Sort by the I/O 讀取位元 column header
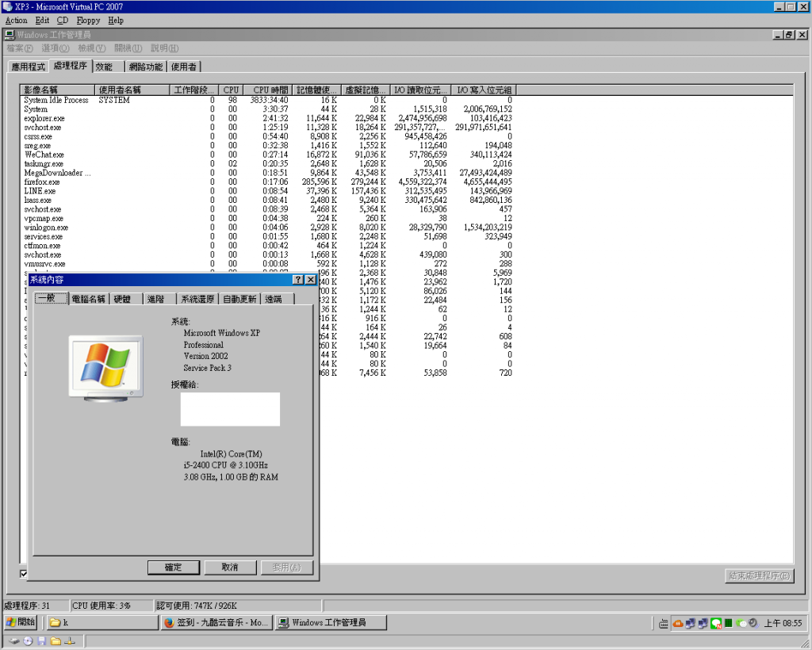The width and height of the screenshot is (812, 650). [420, 90]
